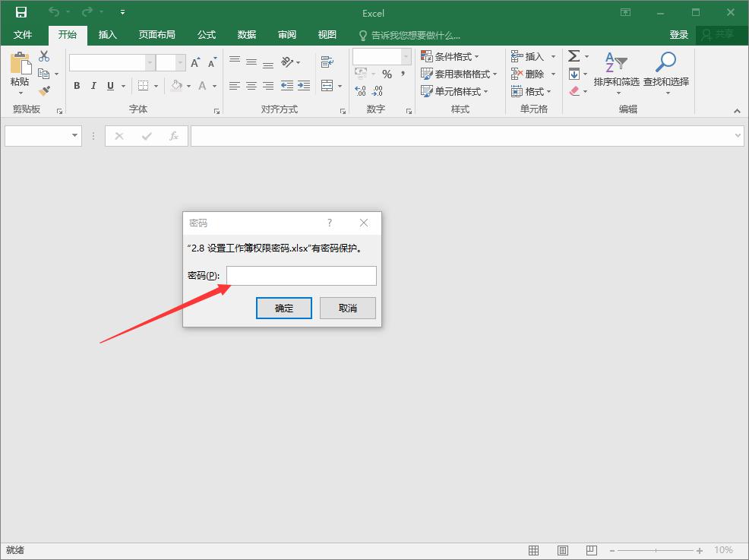Expand the Name Box dropdown arrow
The image size is (749, 560).
coord(74,135)
